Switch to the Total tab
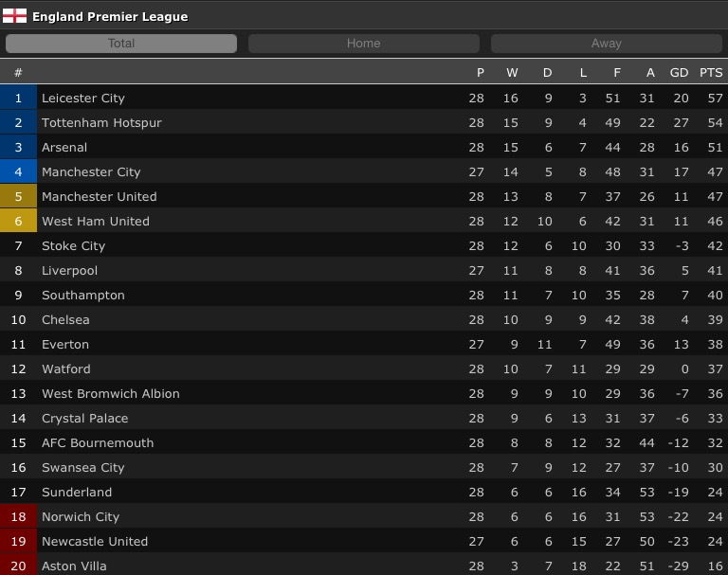Viewport: 728px width, 575px height. (121, 44)
